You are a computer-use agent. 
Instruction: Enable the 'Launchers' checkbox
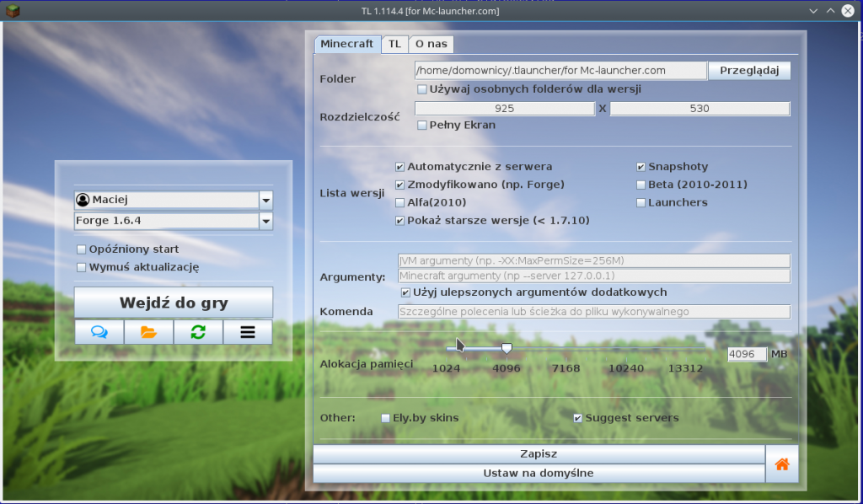click(x=641, y=202)
